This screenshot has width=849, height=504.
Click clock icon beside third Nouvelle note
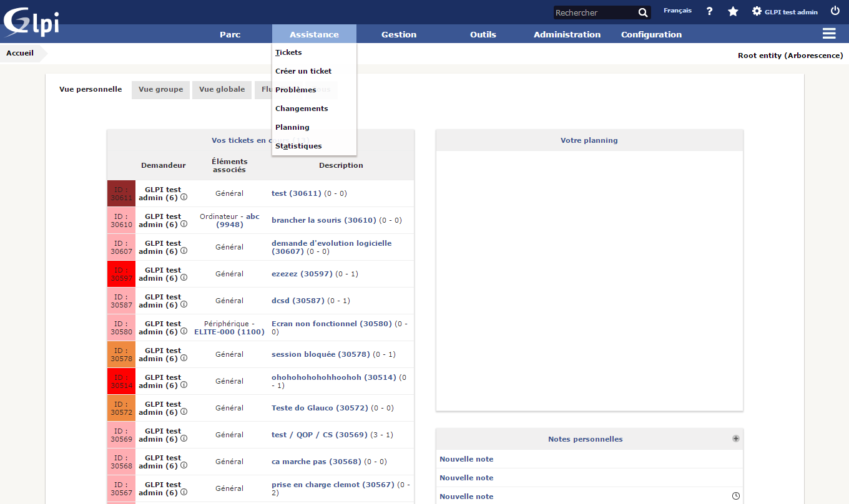(x=736, y=496)
